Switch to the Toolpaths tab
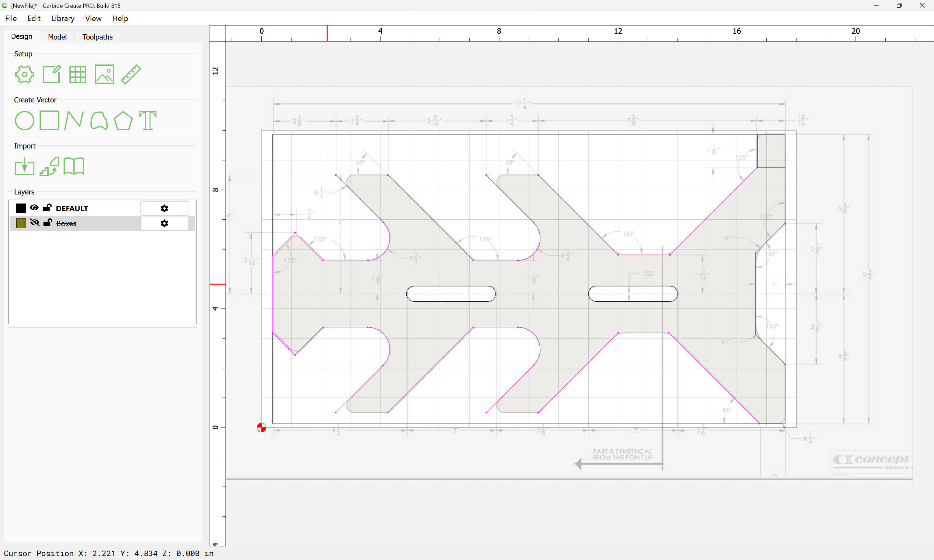The height and width of the screenshot is (560, 934). pos(97,37)
